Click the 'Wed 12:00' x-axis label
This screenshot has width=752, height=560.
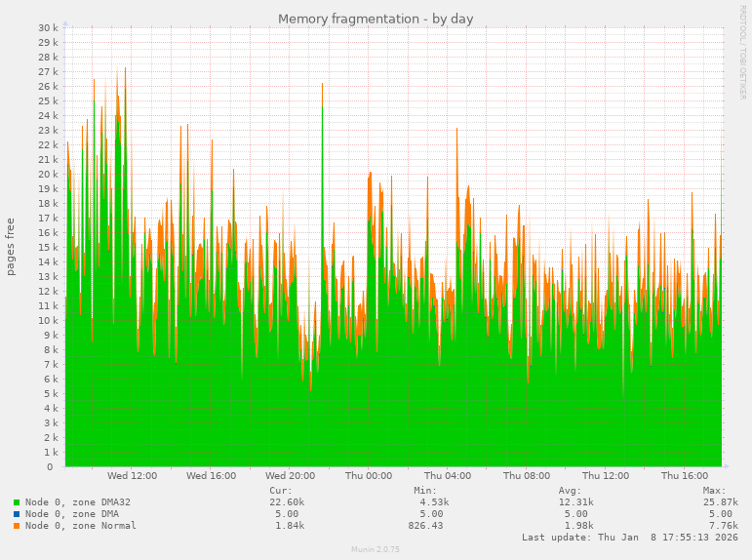132,476
